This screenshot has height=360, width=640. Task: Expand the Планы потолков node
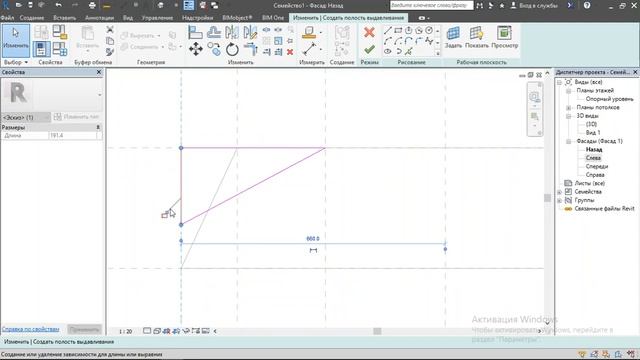point(569,107)
